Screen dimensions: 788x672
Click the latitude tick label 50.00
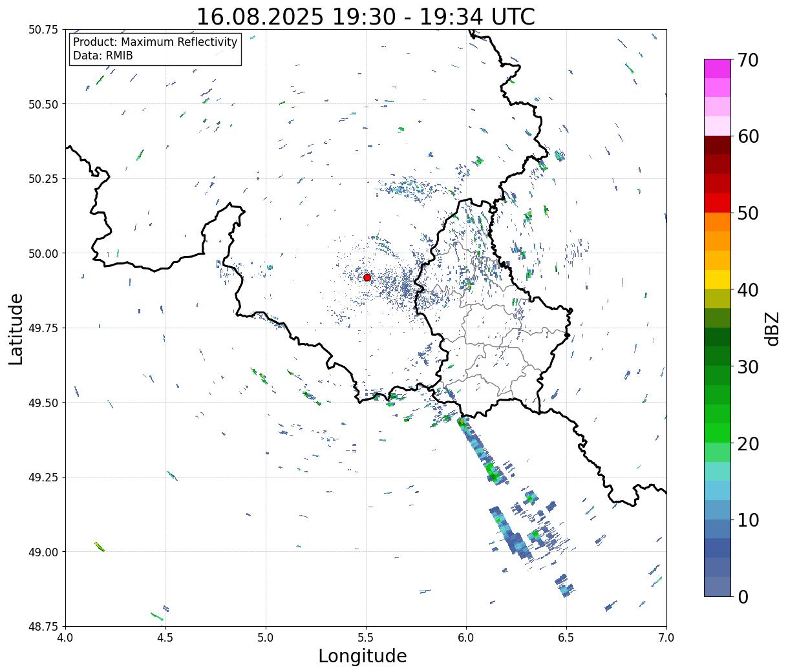pos(43,253)
